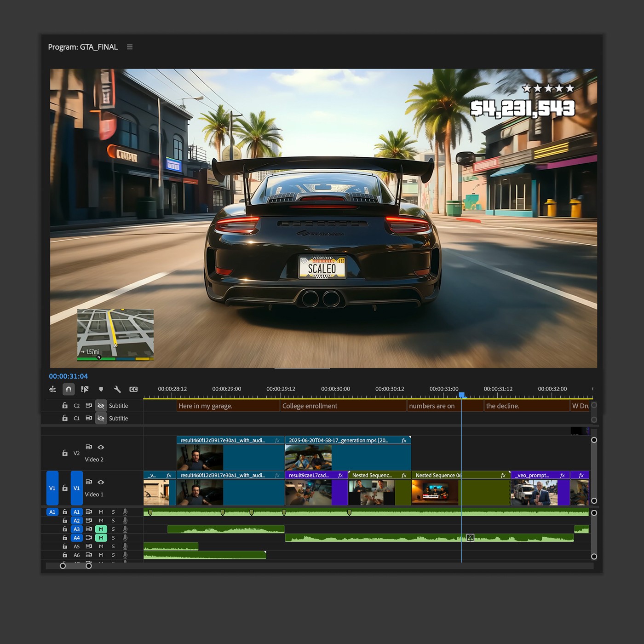Click the blue playhead handle on ruler
Screen dimensions: 644x644
pyautogui.click(x=462, y=395)
